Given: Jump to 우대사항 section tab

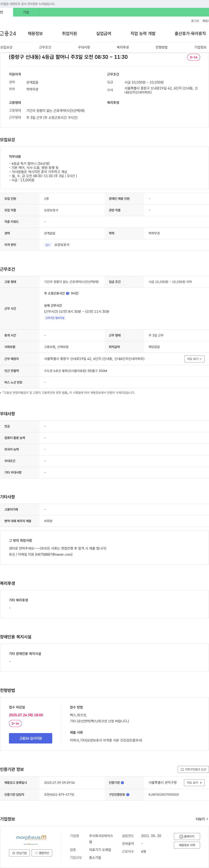Looking at the screenshot, I should click(84, 47).
